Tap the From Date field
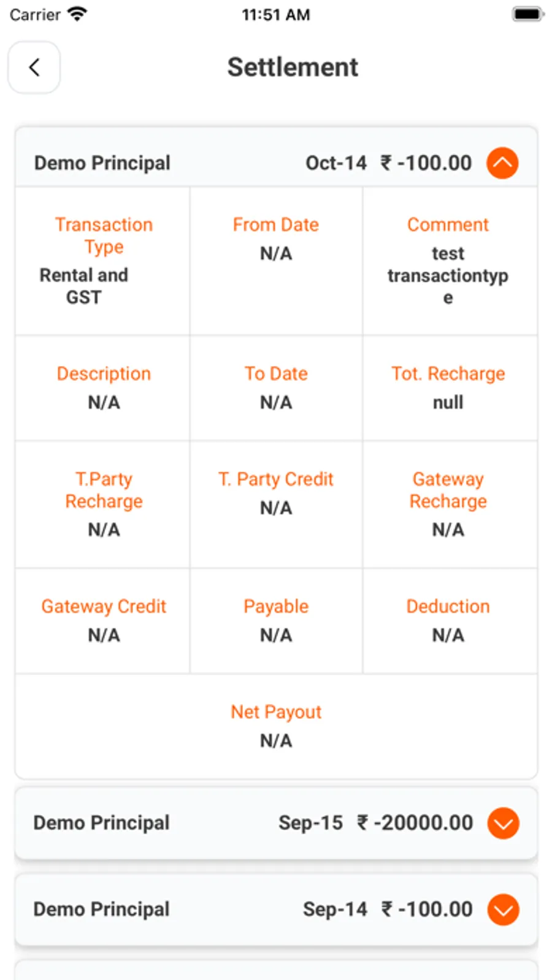The width and height of the screenshot is (552, 980). tap(276, 239)
